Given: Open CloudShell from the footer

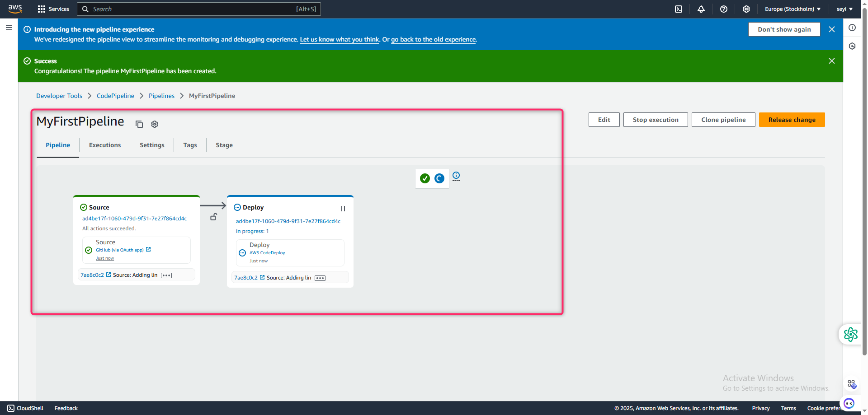Looking at the screenshot, I should (x=25, y=408).
